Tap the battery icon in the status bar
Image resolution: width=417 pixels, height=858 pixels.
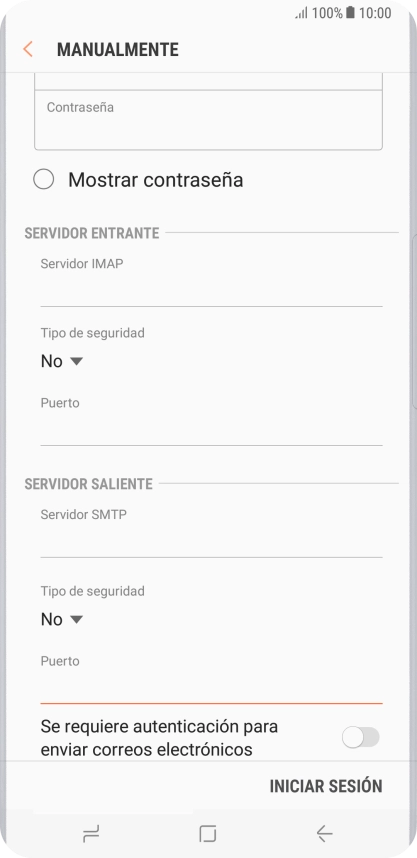click(350, 13)
